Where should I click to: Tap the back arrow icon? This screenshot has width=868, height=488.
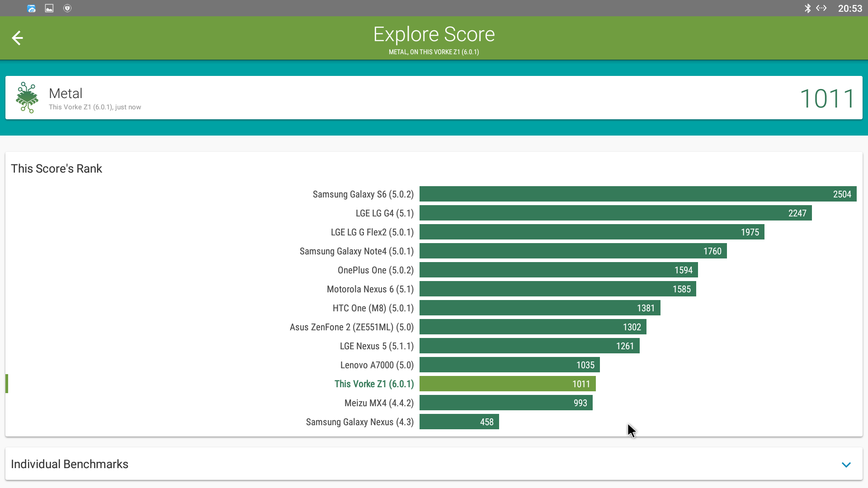(x=17, y=38)
